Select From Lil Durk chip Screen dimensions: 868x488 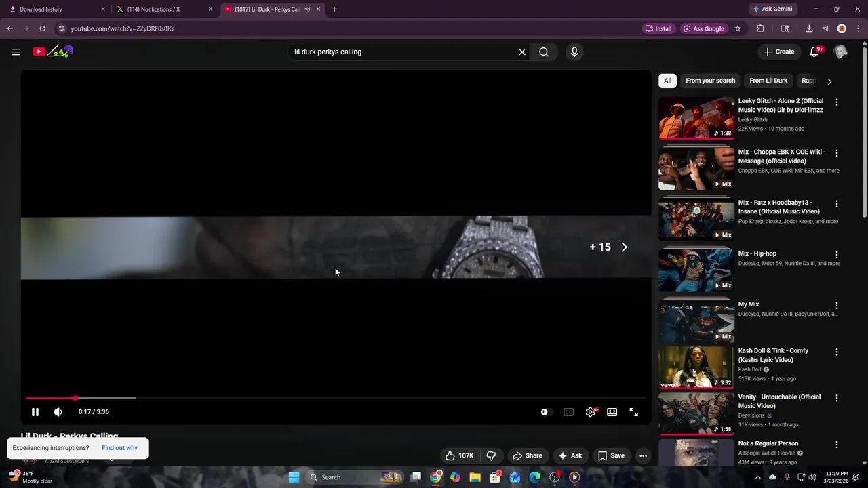point(768,81)
